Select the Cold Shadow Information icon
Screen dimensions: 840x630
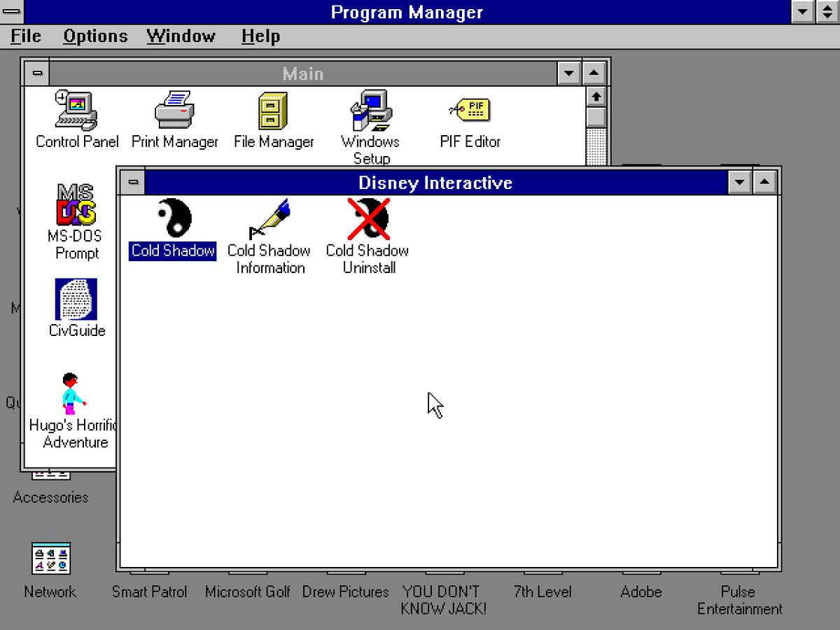pos(269,218)
